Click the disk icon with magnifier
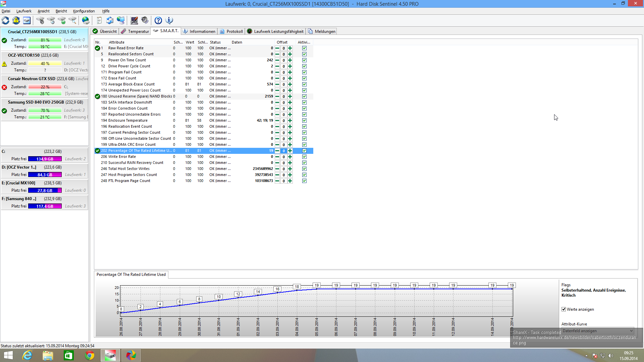Image resolution: width=644 pixels, height=362 pixels. coord(72,20)
